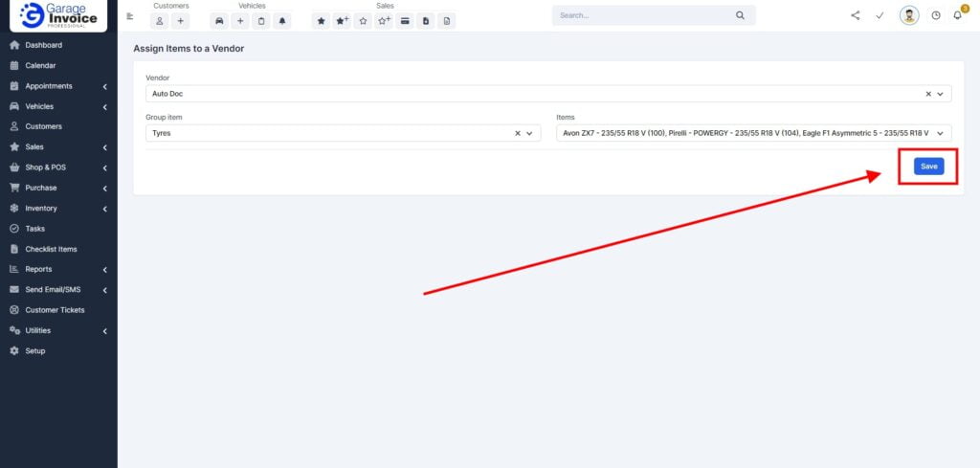The image size is (980, 468).
Task: Click the share icon in header
Action: click(855, 15)
